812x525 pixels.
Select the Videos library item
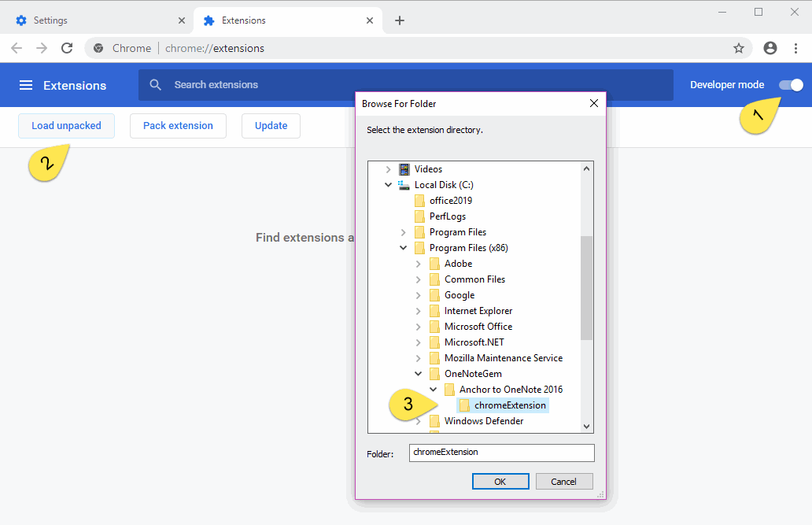coord(428,169)
